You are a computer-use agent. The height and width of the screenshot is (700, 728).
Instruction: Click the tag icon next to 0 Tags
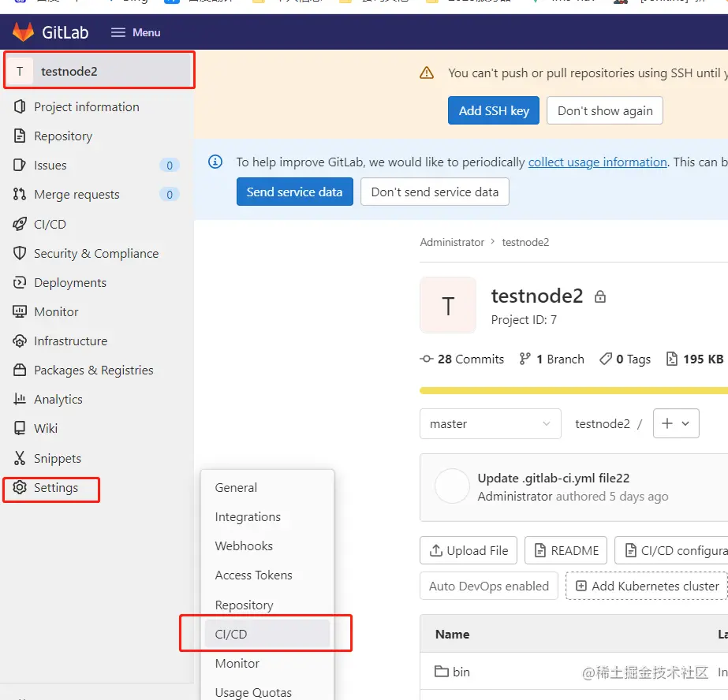point(606,359)
